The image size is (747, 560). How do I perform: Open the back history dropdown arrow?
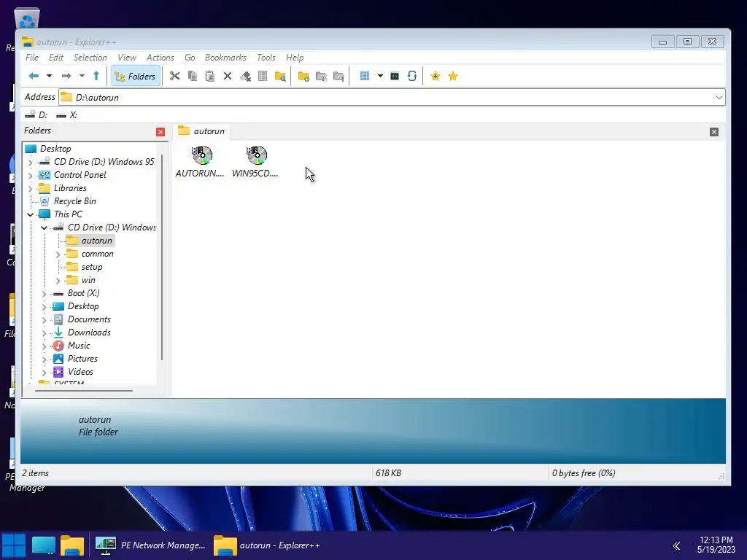tap(49, 76)
